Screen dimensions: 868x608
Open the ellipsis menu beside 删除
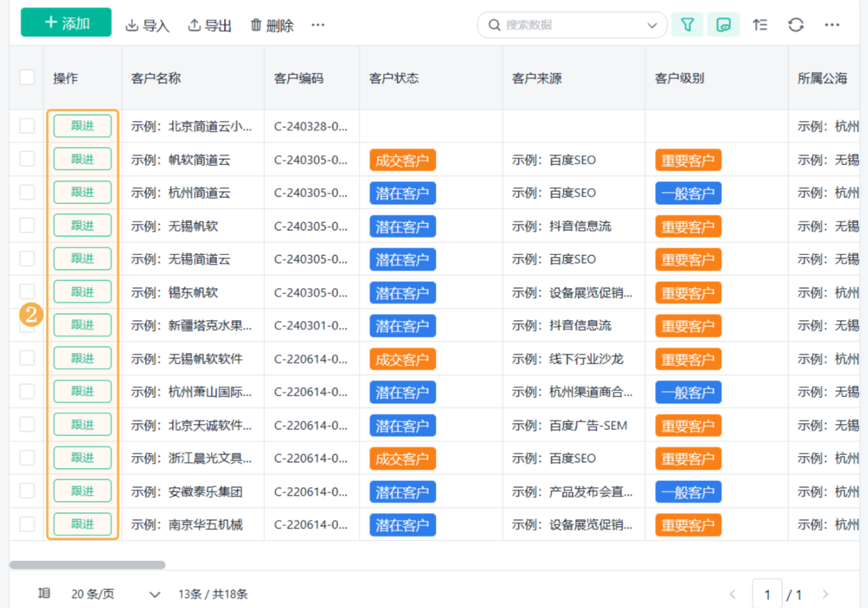coord(318,25)
